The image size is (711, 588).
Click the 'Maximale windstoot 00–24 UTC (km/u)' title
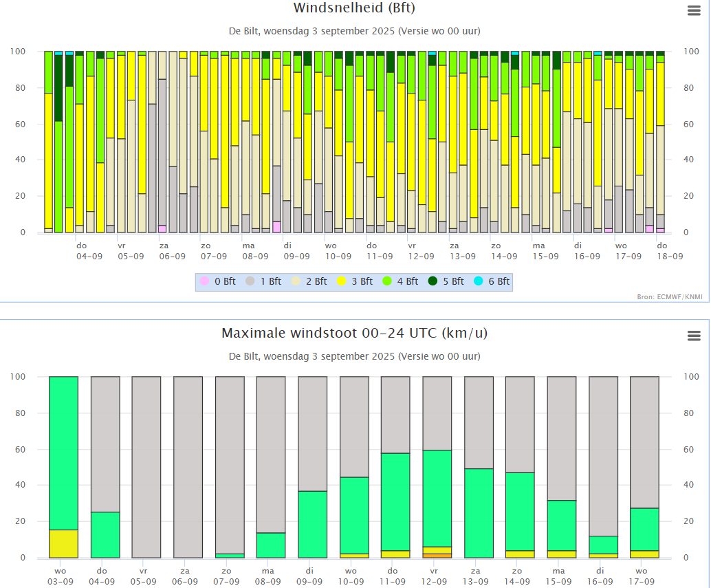pos(354,334)
